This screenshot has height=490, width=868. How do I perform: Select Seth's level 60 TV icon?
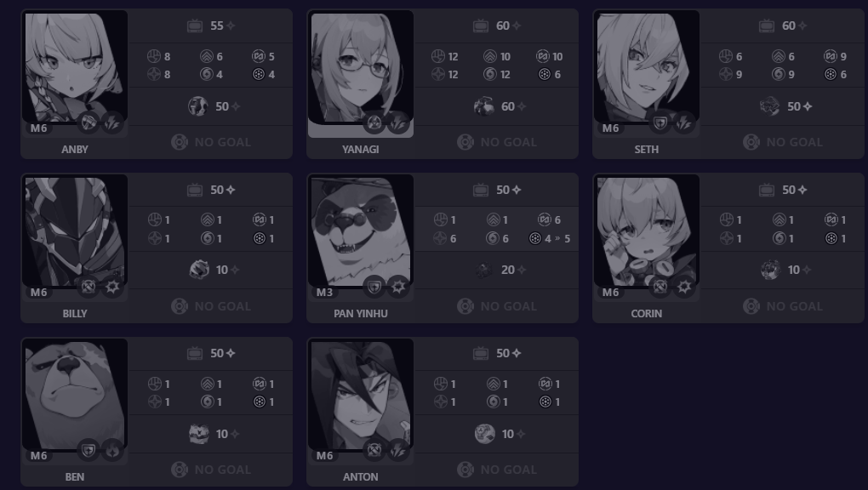(x=767, y=26)
